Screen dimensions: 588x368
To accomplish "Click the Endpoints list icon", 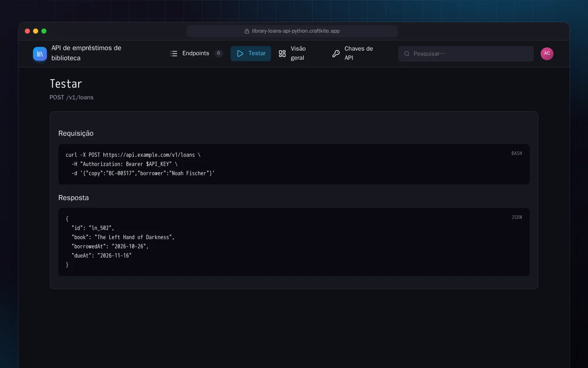I will tap(174, 53).
